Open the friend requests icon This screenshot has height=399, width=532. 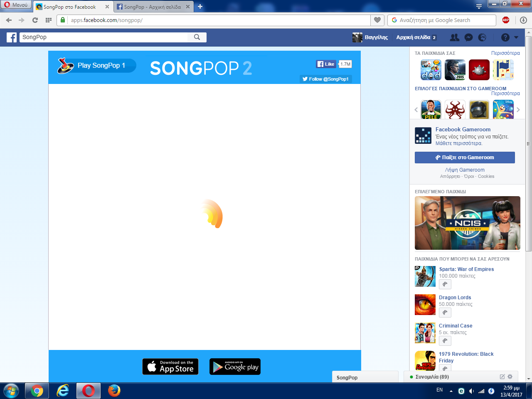coord(455,37)
